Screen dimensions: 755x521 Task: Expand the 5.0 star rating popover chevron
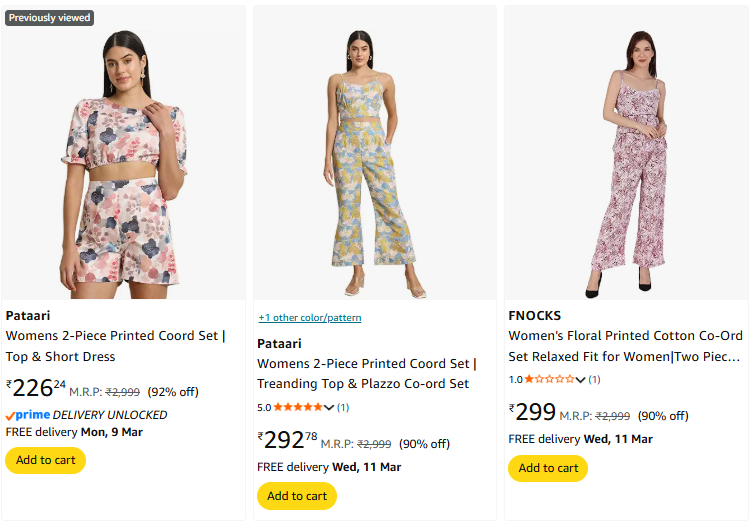tap(330, 407)
